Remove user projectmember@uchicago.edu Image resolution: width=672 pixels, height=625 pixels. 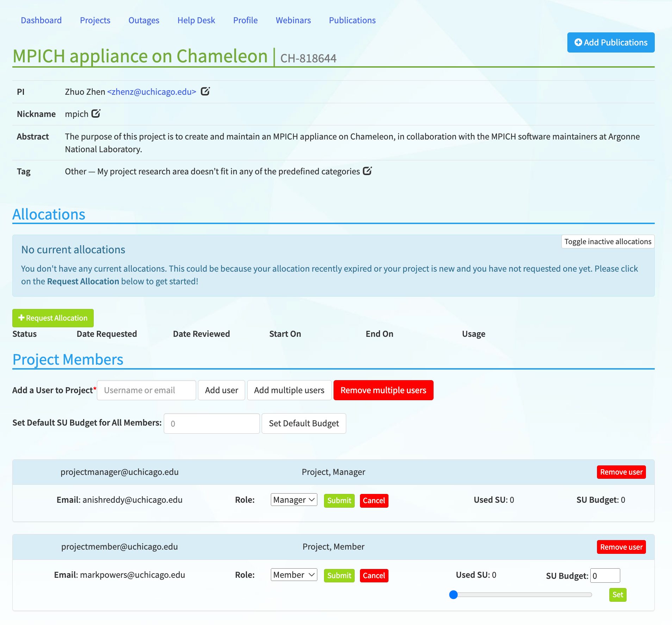[621, 547]
